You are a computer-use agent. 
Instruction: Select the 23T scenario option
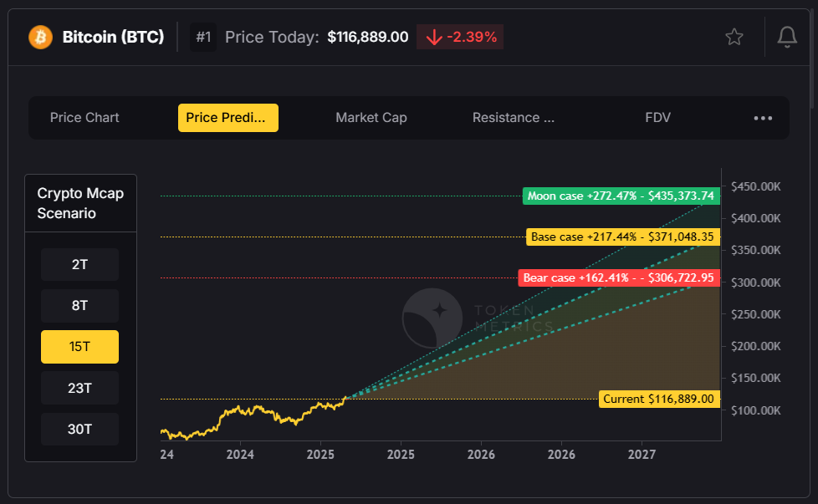pyautogui.click(x=79, y=388)
